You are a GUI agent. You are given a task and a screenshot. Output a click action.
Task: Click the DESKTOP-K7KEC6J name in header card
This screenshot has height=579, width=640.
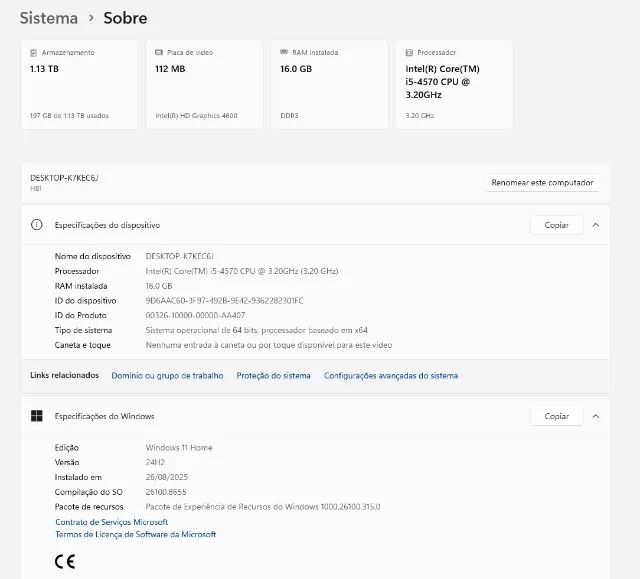[x=64, y=178]
